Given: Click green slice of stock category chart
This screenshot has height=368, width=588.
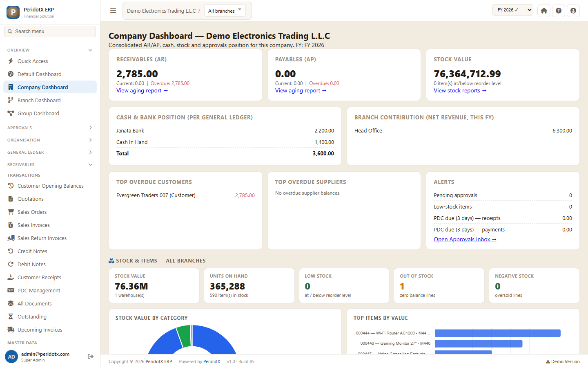Looking at the screenshot, I should (x=185, y=336).
